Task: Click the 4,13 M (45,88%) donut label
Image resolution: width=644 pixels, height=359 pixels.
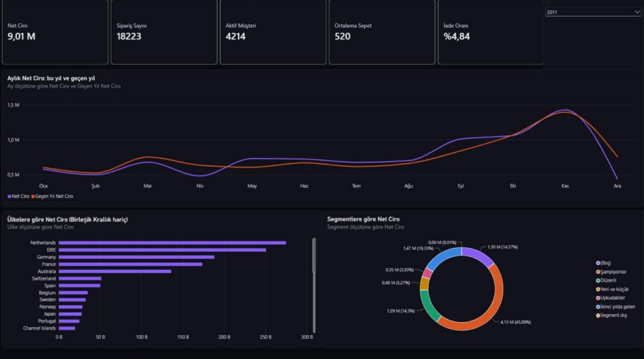Action: click(x=515, y=322)
